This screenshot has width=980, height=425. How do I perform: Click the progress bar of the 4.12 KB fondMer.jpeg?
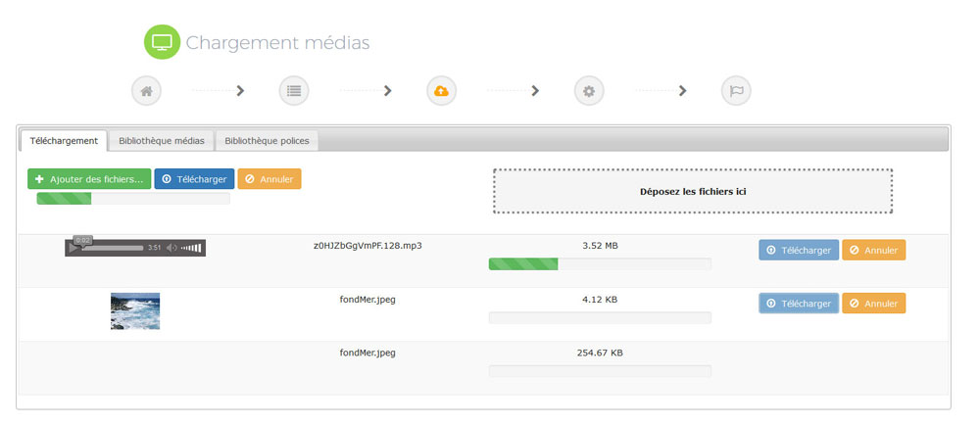click(600, 317)
